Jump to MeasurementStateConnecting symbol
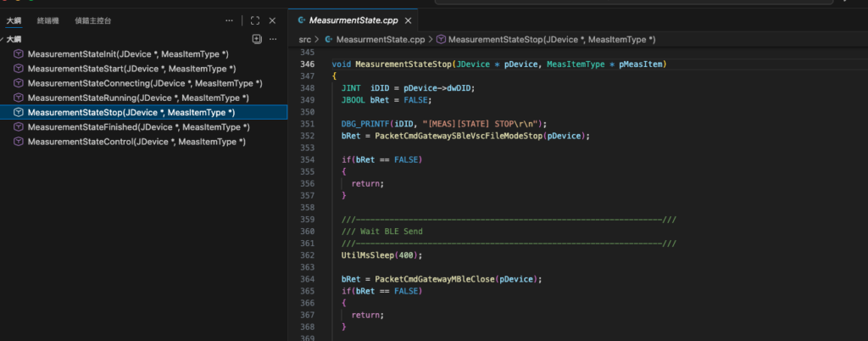Screen dimensions: 868x341 (144, 83)
